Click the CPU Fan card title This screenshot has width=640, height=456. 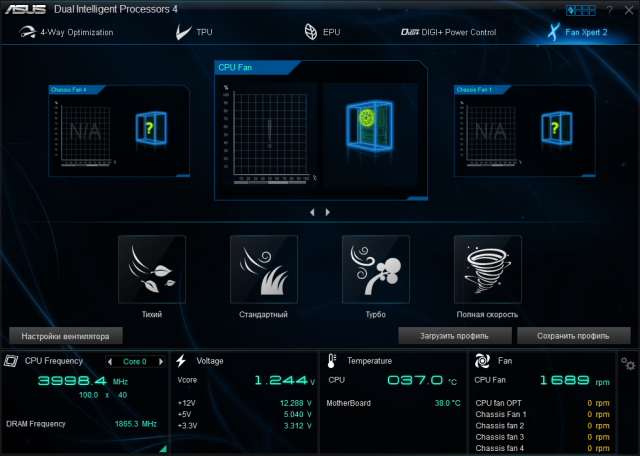coord(235,67)
